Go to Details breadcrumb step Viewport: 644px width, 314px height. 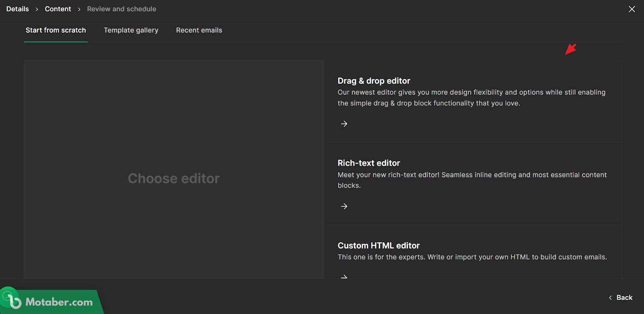18,9
